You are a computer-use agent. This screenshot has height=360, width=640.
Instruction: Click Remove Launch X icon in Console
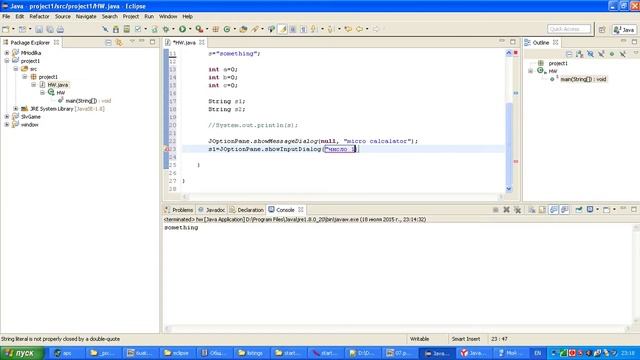coord(507,210)
